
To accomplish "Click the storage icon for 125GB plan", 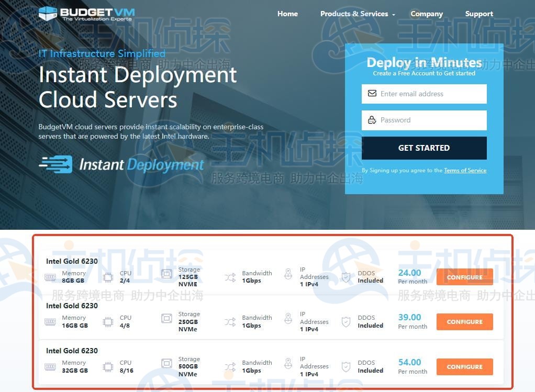I will (x=166, y=274).
